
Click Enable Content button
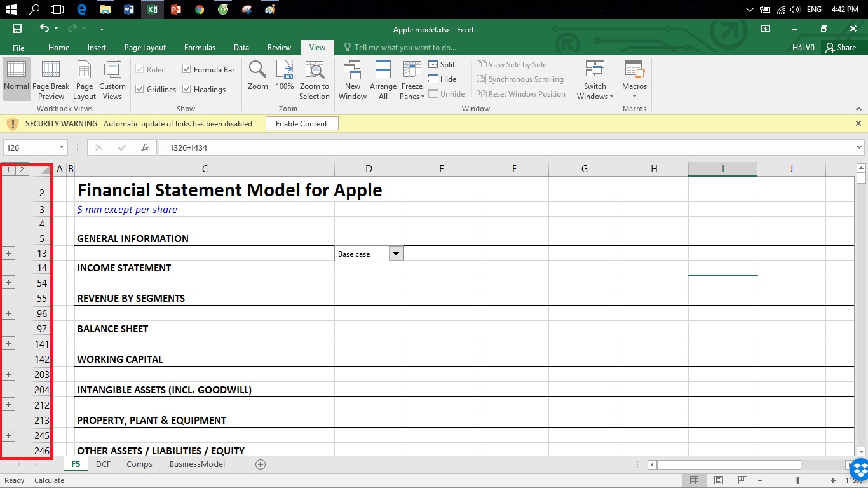pyautogui.click(x=302, y=124)
